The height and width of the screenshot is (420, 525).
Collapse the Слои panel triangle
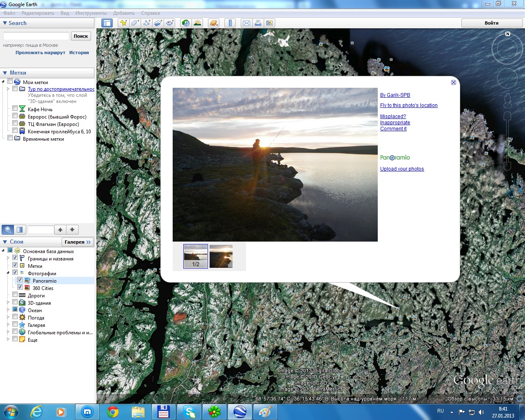pyautogui.click(x=5, y=242)
